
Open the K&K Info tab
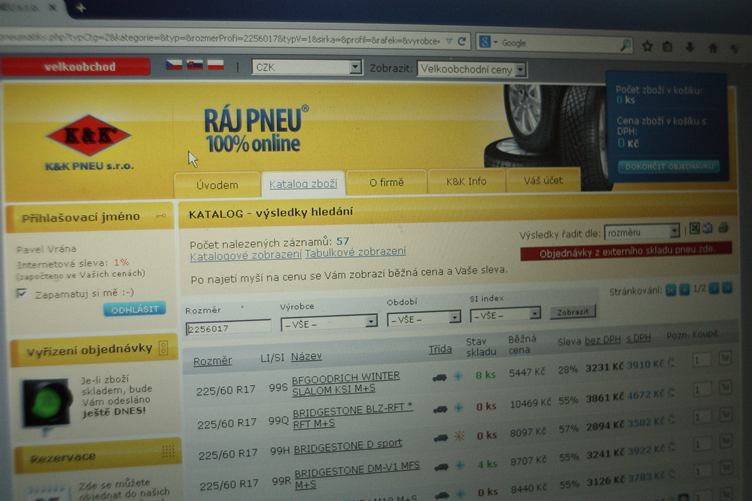(466, 181)
